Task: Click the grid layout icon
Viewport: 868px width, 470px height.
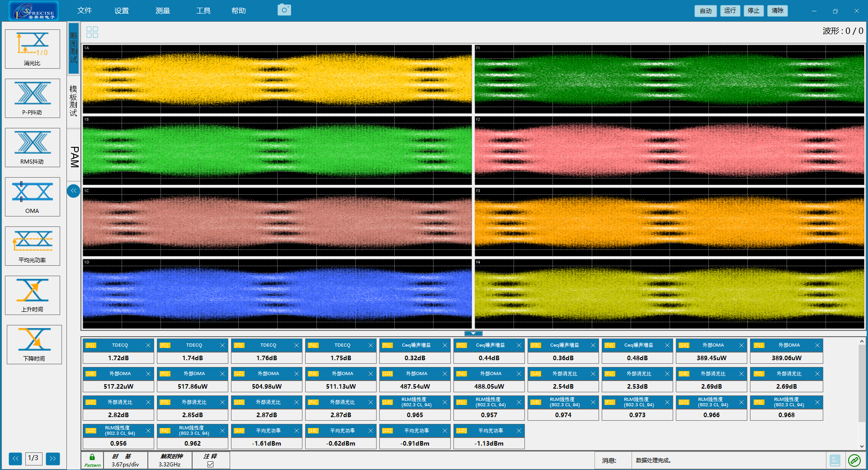Action: click(92, 32)
